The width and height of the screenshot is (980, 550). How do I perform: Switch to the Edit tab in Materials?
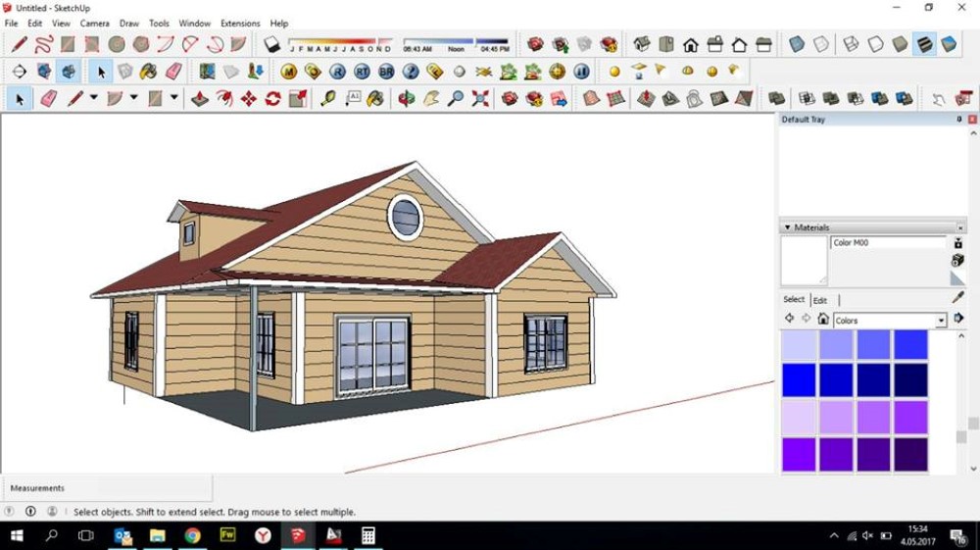(820, 300)
